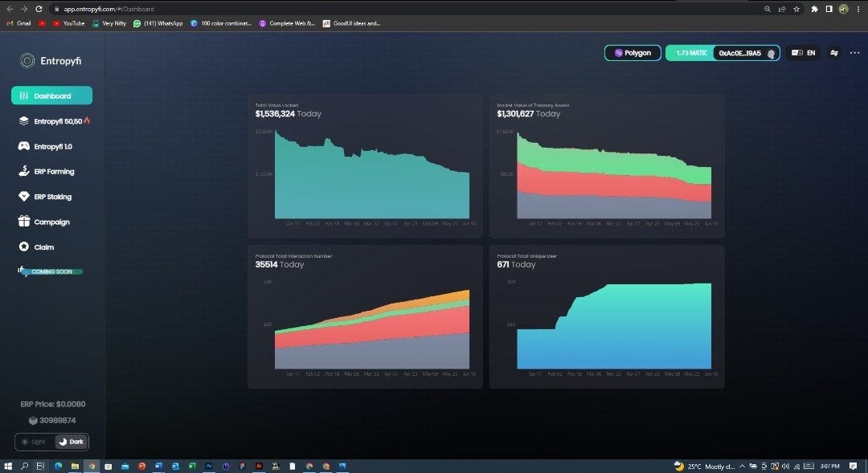The height and width of the screenshot is (473, 868).
Task: Open the Chrome profile avatar
Action: point(844,9)
